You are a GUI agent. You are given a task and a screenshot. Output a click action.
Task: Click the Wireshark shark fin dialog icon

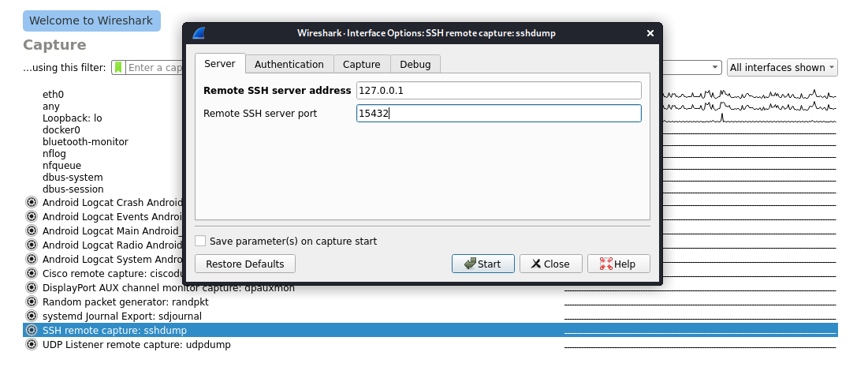coord(199,33)
